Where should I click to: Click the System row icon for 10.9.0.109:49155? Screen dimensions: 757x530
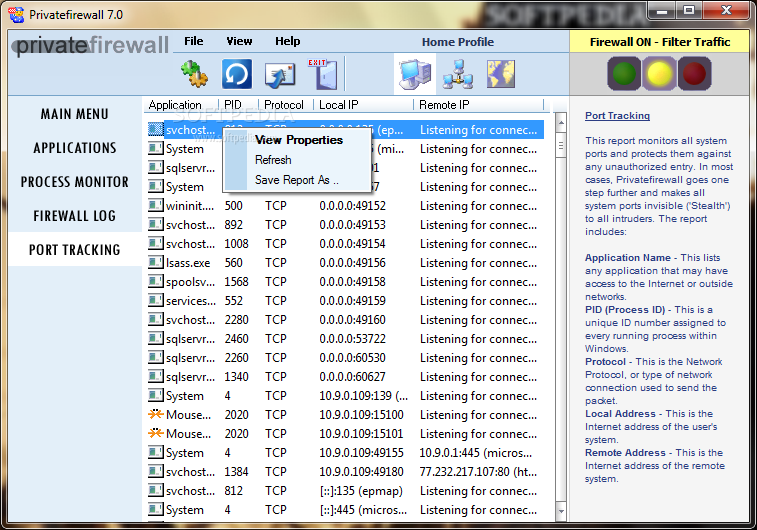tap(155, 452)
